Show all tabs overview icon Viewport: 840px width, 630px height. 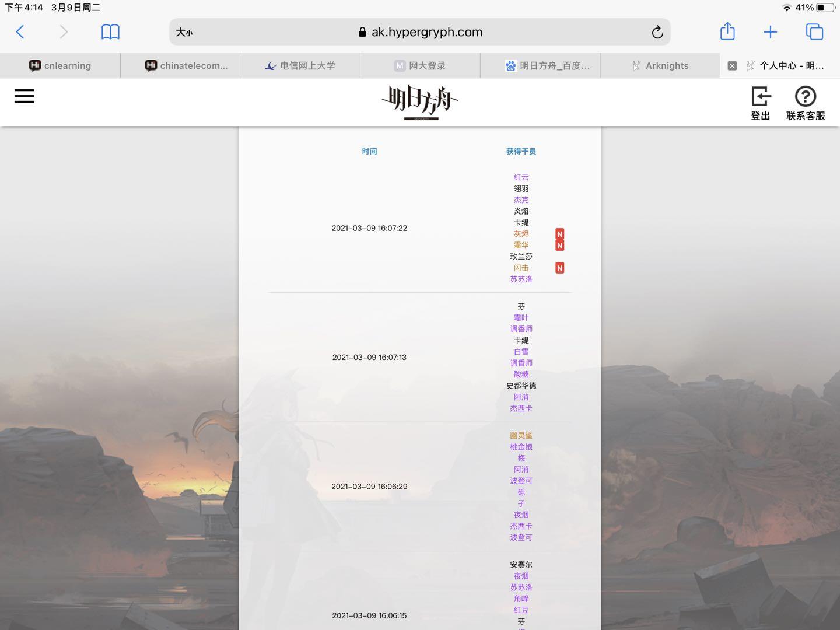tap(814, 32)
